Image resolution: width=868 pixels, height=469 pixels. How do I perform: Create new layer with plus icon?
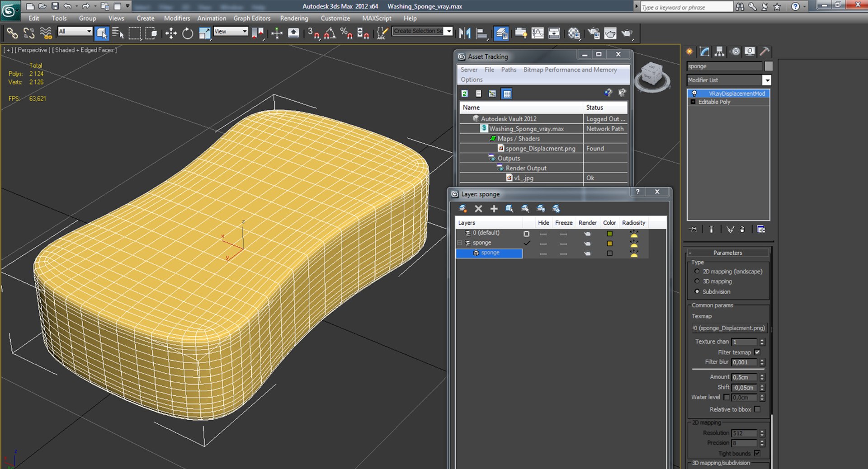pos(494,209)
